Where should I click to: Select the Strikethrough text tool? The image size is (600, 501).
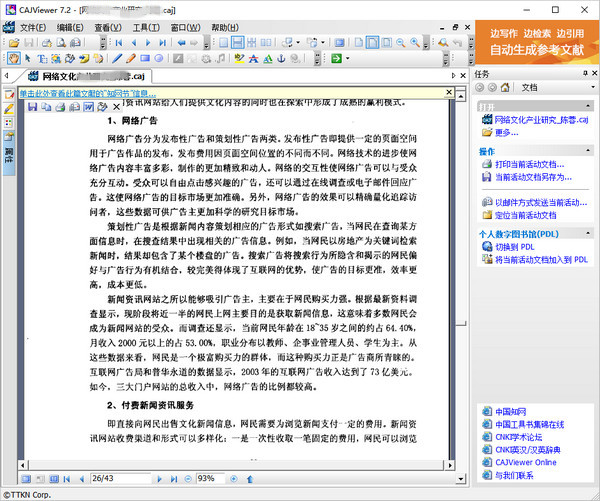[x=253, y=58]
